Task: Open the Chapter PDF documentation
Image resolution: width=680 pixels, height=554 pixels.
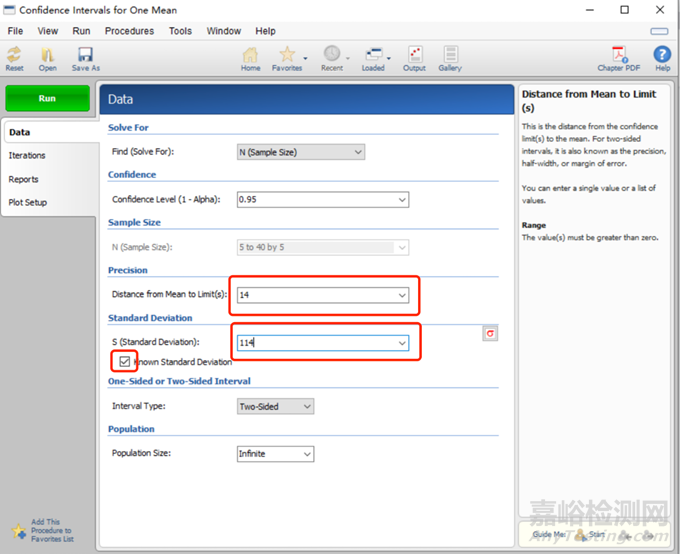Action: click(619, 56)
